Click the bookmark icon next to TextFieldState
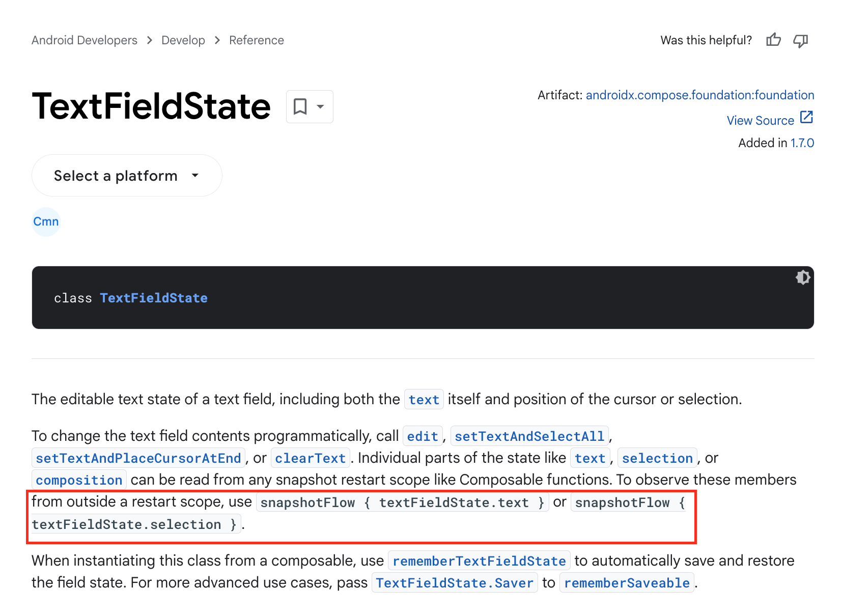Image resolution: width=842 pixels, height=616 pixels. click(x=300, y=106)
